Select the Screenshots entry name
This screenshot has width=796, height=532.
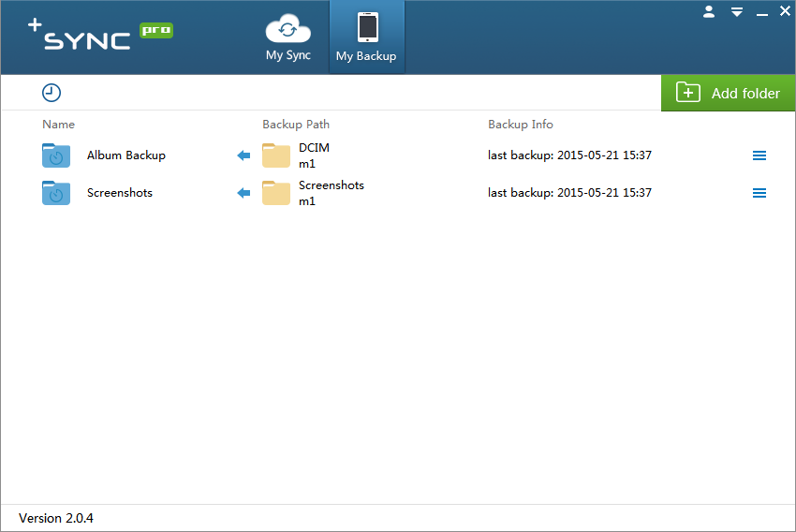click(120, 193)
